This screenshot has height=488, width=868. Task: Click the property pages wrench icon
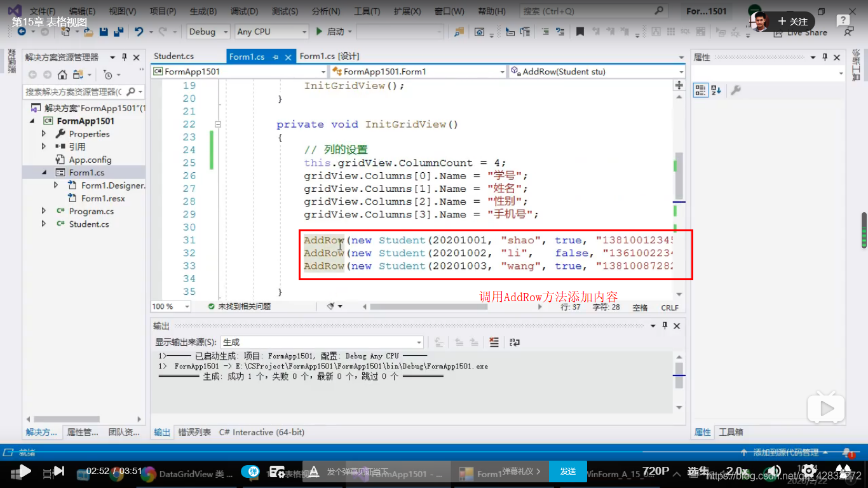(736, 90)
